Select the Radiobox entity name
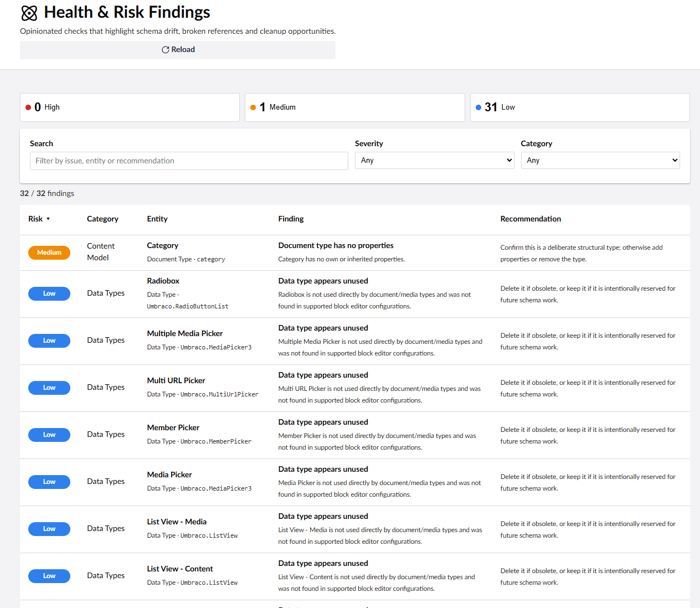The width and height of the screenshot is (700, 608). [163, 281]
